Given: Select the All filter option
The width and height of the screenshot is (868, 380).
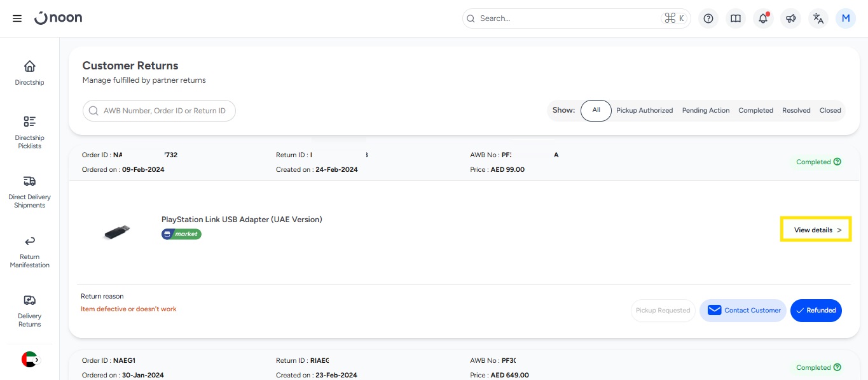Looking at the screenshot, I should 596,110.
